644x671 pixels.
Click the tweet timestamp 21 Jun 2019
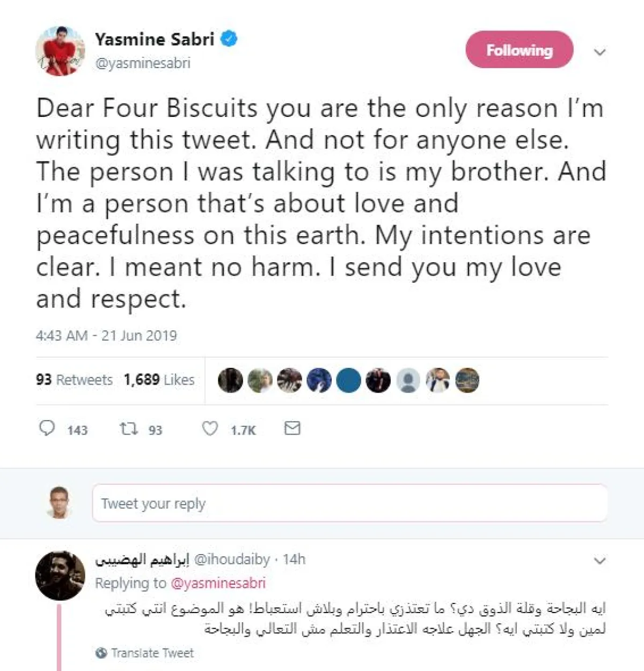[x=106, y=336]
